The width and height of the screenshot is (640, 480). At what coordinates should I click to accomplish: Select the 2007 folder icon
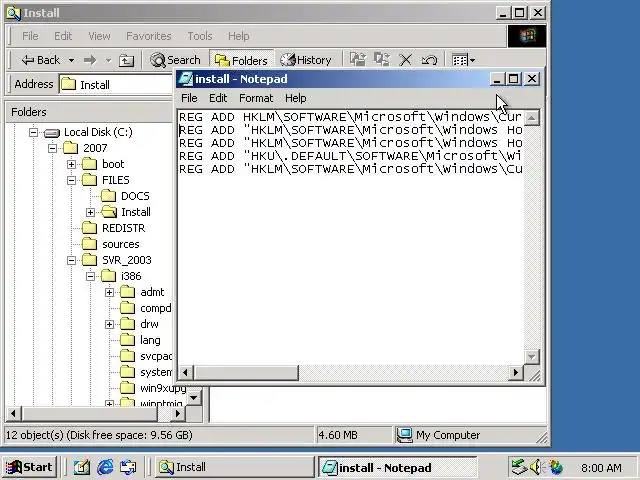click(x=70, y=148)
